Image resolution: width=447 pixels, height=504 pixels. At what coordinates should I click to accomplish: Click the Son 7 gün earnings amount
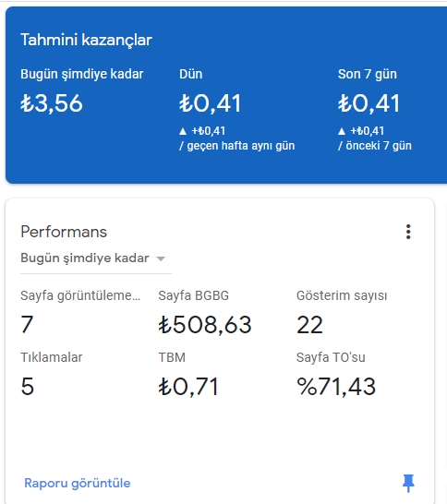coord(368,103)
